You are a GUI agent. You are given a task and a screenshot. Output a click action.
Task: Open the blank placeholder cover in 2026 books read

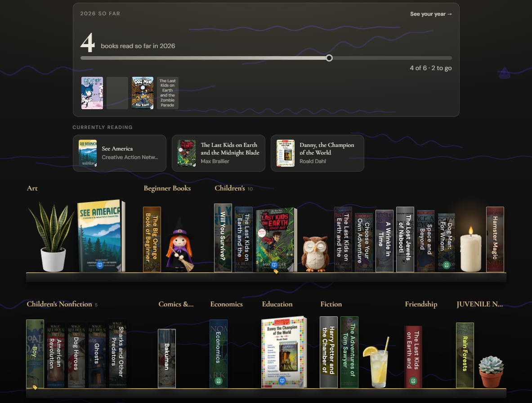(117, 93)
